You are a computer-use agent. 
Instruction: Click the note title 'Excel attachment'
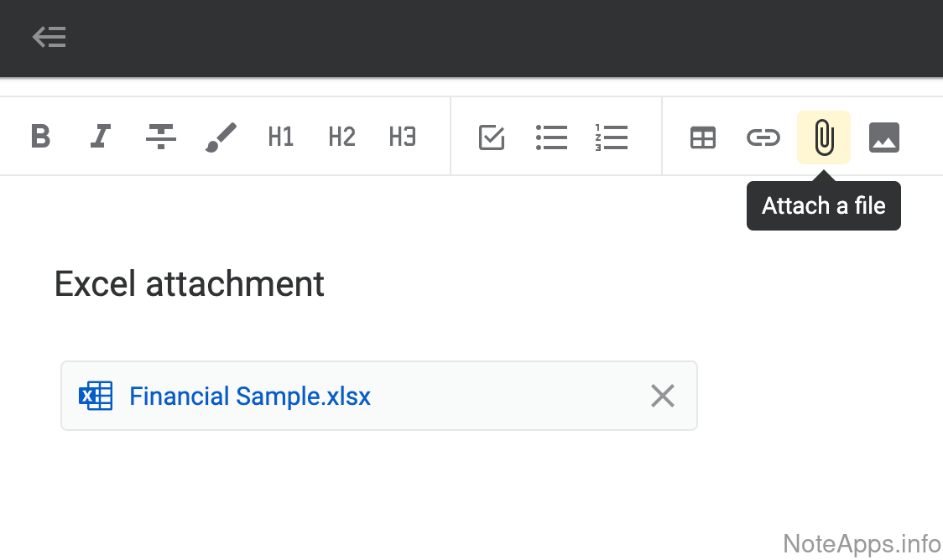tap(190, 284)
